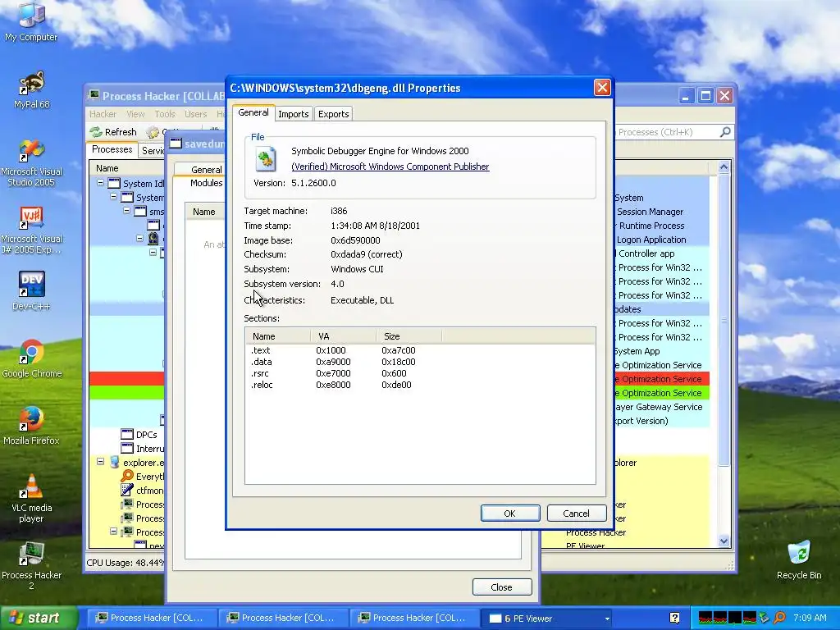This screenshot has height=630, width=840.
Task: Launch Mozilla Firefox desktop shortcut
Action: (31, 426)
